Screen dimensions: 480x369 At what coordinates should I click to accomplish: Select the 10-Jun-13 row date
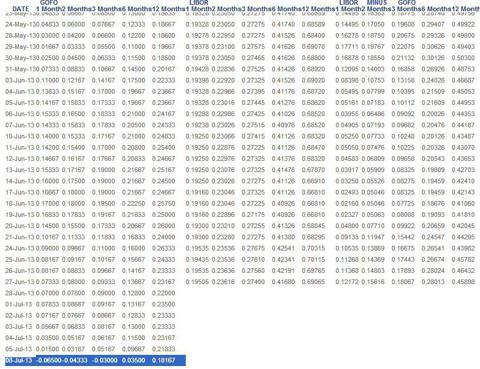[20, 136]
